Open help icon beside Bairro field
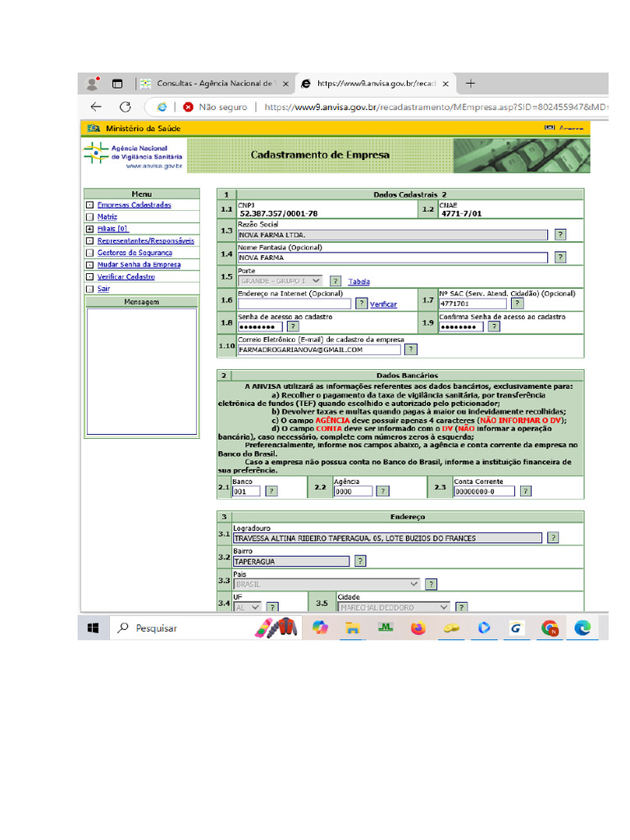The width and height of the screenshot is (630, 840). [x=361, y=561]
